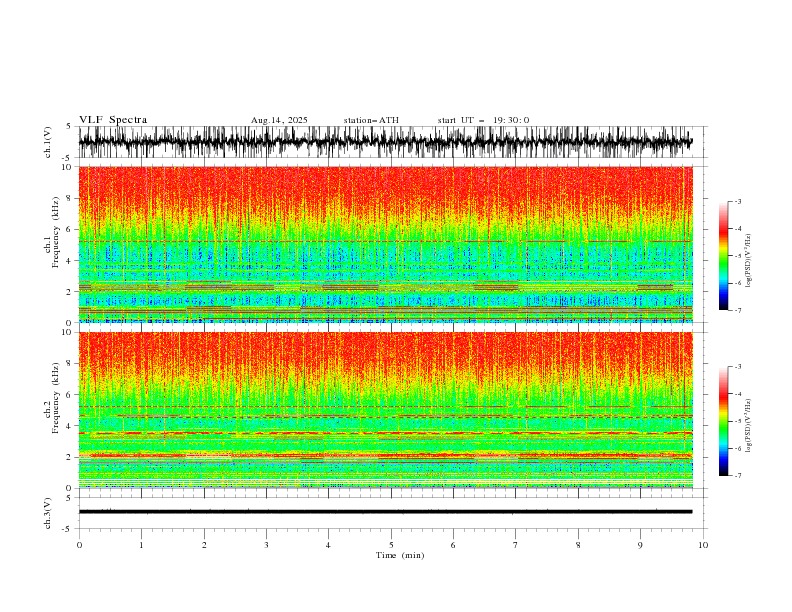Click time axis tick label '7'
This screenshot has height=612, width=792.
pos(516,545)
